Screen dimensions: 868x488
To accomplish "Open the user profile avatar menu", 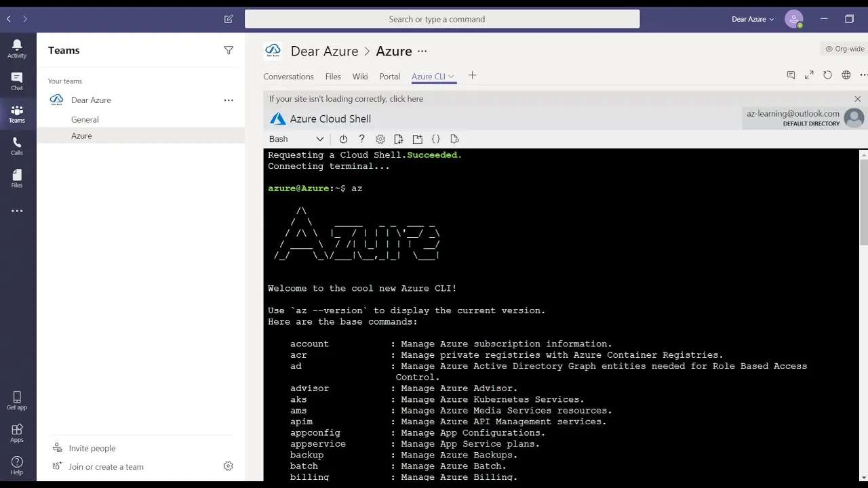I will 793,19.
